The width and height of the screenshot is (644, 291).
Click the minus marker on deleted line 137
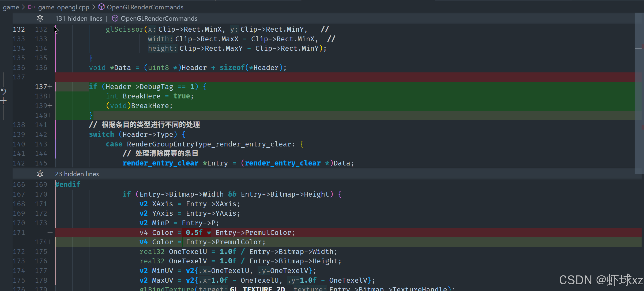point(50,77)
